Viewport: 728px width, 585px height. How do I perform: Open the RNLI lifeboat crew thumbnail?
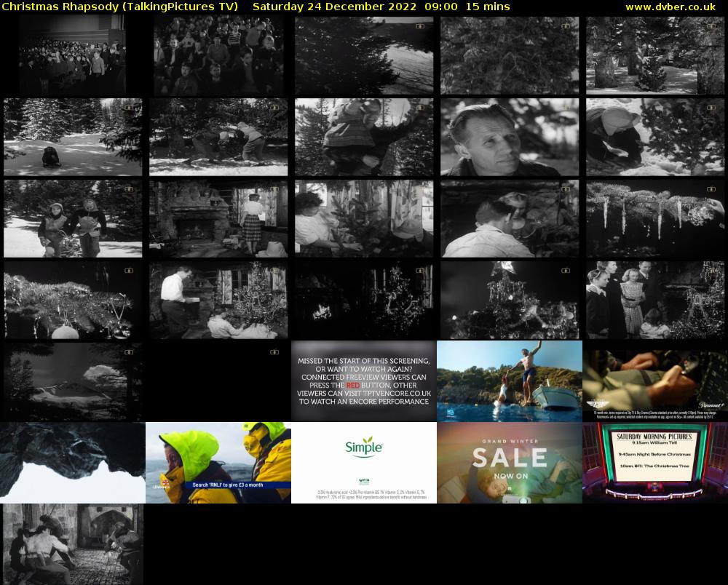(x=218, y=463)
